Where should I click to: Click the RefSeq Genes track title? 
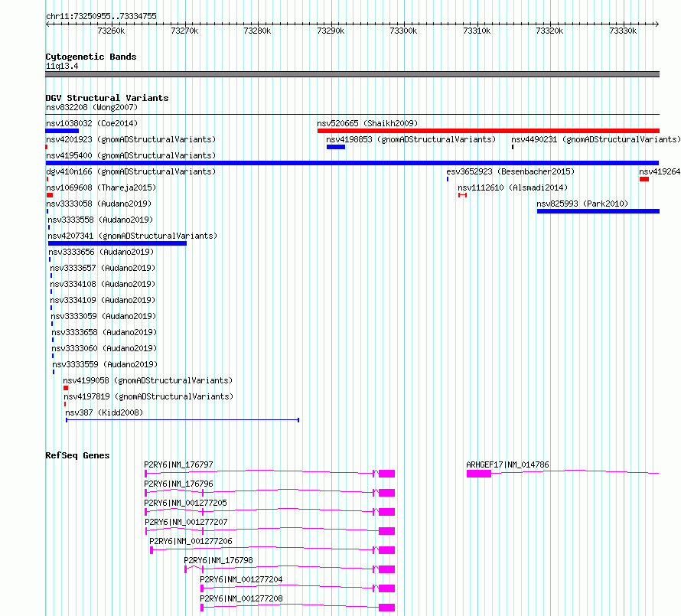(x=78, y=455)
